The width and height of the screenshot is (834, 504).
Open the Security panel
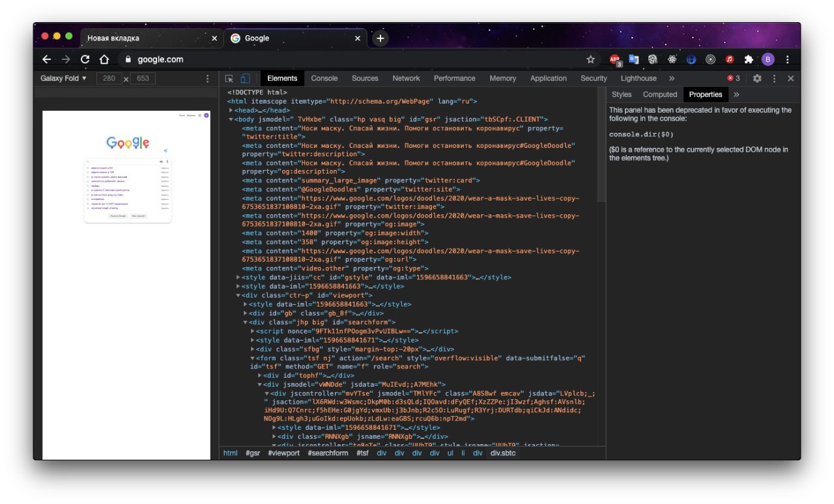[594, 78]
